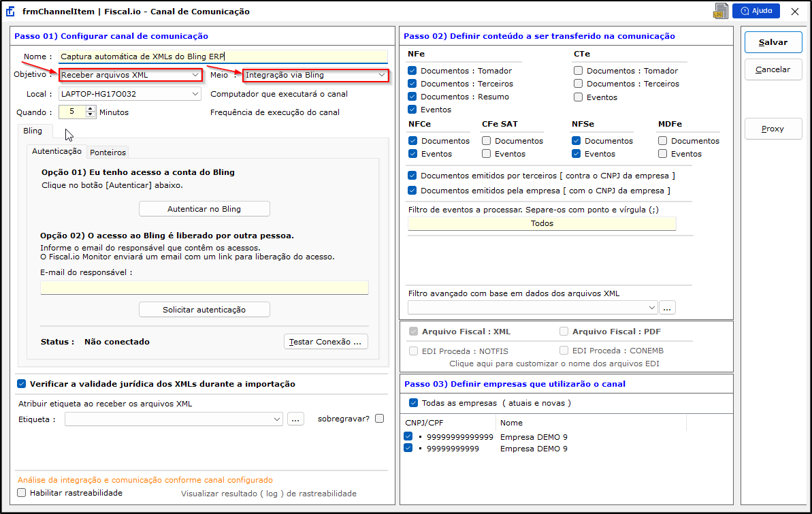Viewport: 812px width, 514px height.
Task: Increase the Quando minutes spinner
Action: (91, 109)
